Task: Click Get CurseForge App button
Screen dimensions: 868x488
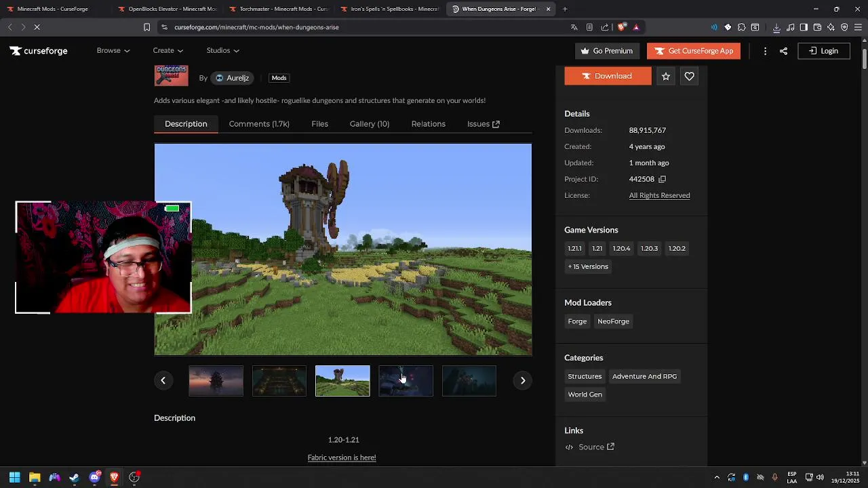Action: (694, 51)
